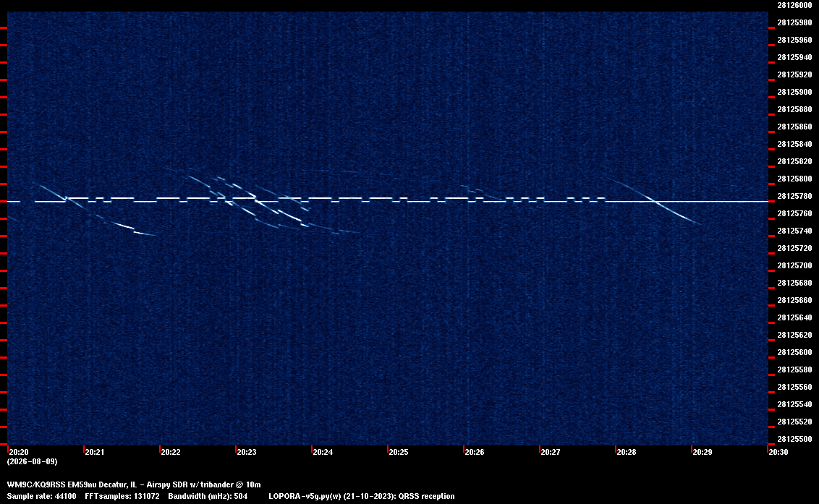Click the 20:22 time axis label
The width and height of the screenshot is (819, 504).
pyautogui.click(x=171, y=452)
